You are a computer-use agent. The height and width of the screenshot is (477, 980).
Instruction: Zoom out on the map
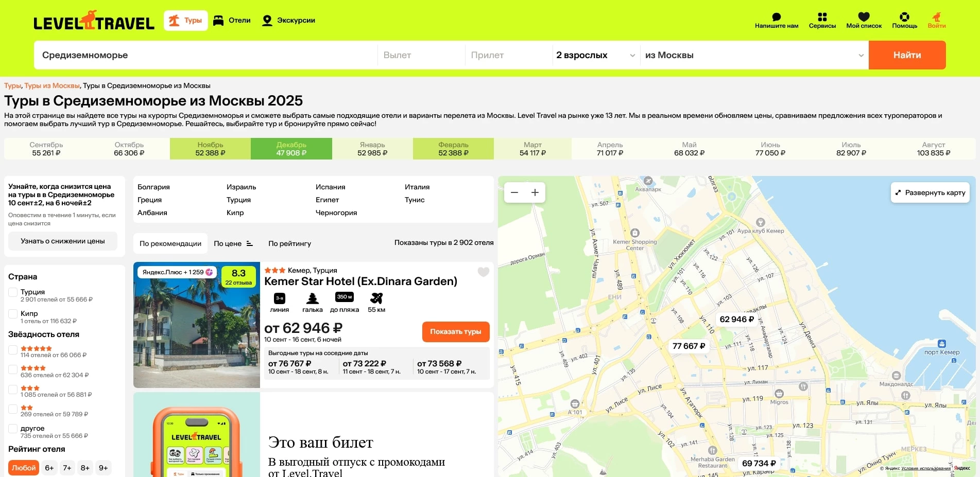(514, 192)
